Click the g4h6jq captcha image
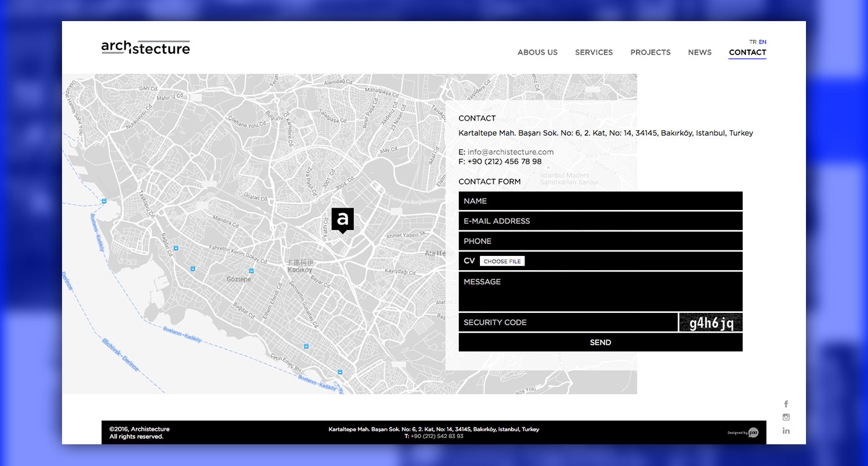This screenshot has width=868, height=466. point(711,323)
